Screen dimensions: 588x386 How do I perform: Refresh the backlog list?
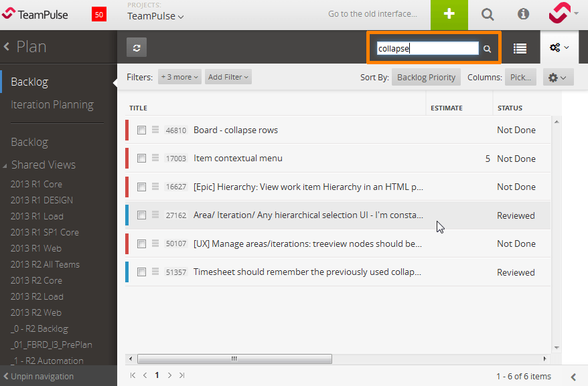coord(137,47)
